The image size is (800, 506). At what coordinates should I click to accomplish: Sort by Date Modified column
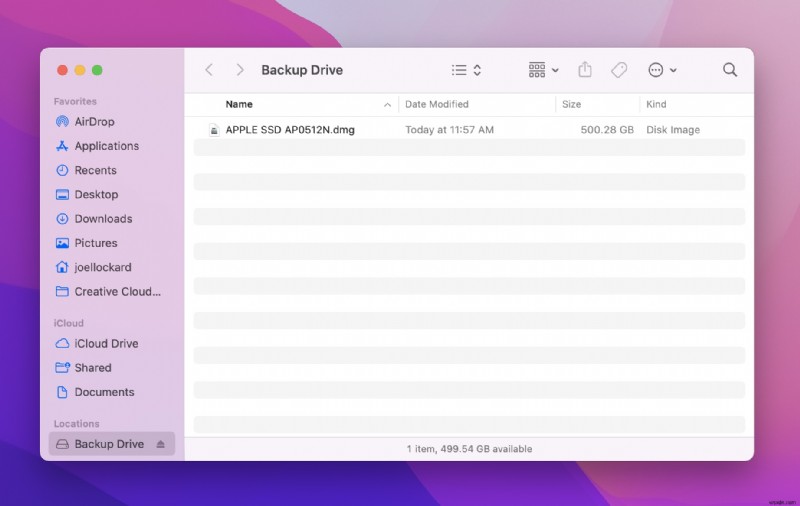click(437, 104)
